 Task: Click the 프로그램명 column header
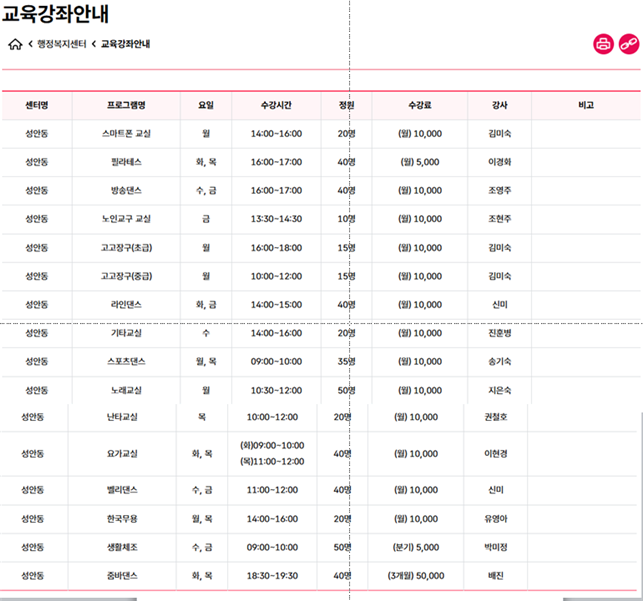[126, 105]
